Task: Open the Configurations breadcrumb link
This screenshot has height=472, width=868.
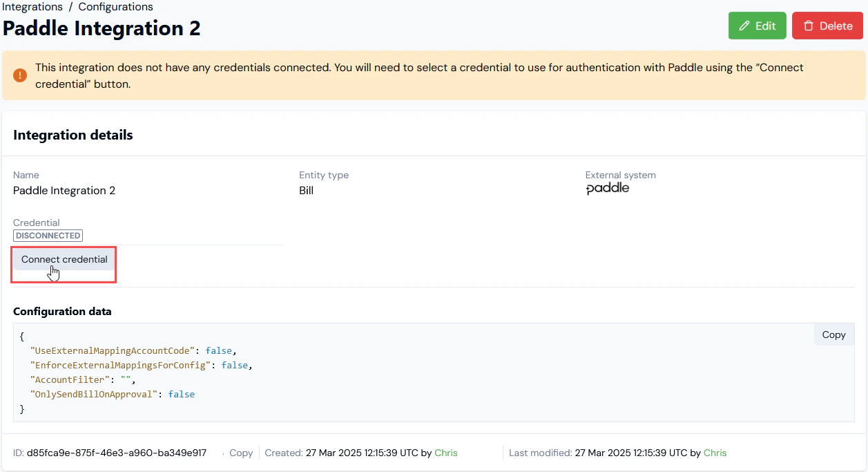Action: coord(115,7)
